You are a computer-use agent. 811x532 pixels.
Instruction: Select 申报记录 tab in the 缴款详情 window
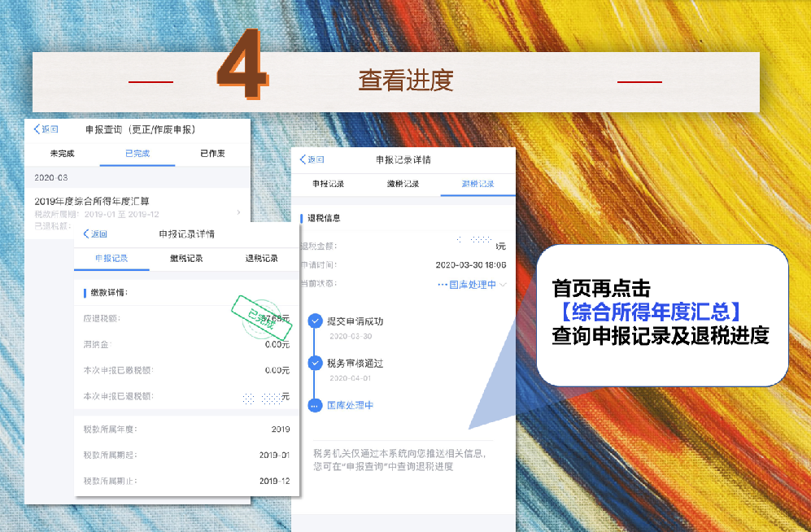(x=111, y=258)
